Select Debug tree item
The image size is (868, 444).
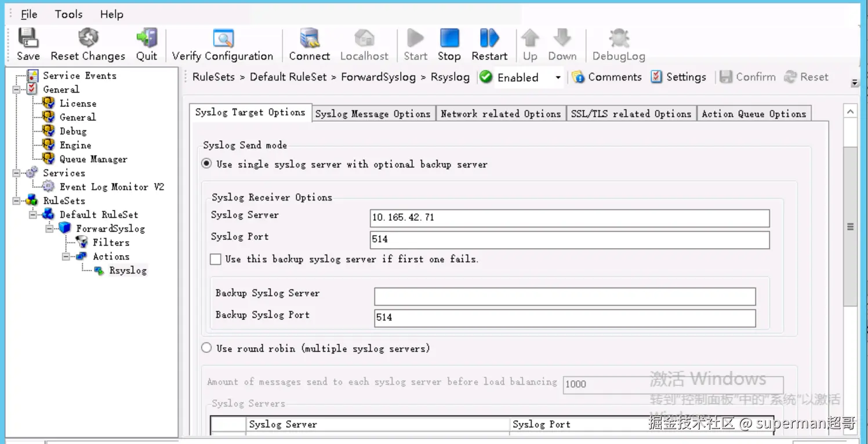click(73, 131)
